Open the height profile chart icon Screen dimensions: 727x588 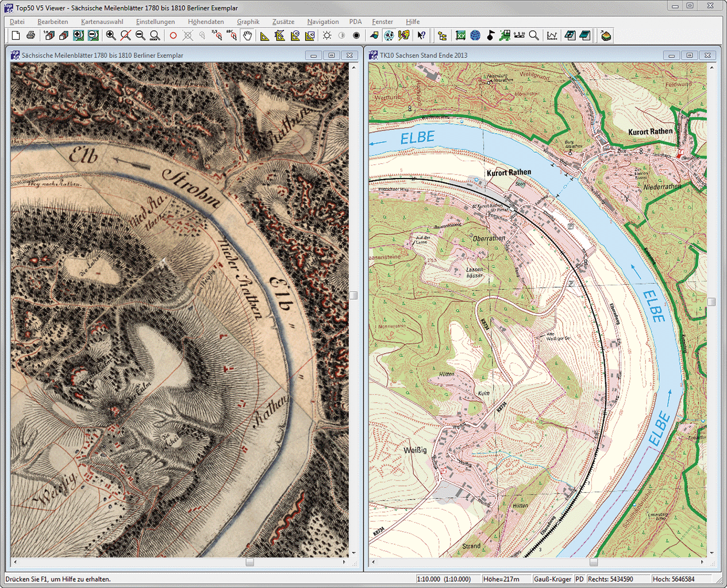pos(552,36)
